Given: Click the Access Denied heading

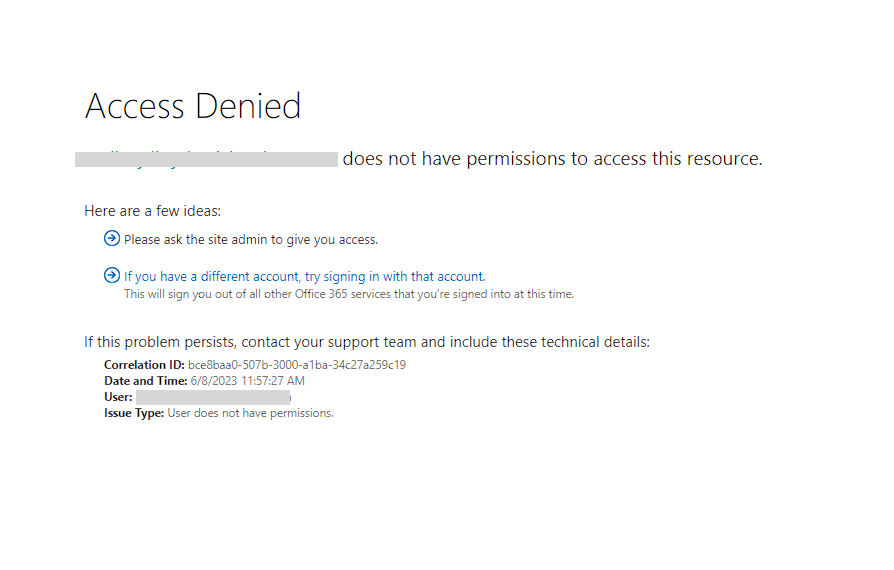Looking at the screenshot, I should click(193, 106).
